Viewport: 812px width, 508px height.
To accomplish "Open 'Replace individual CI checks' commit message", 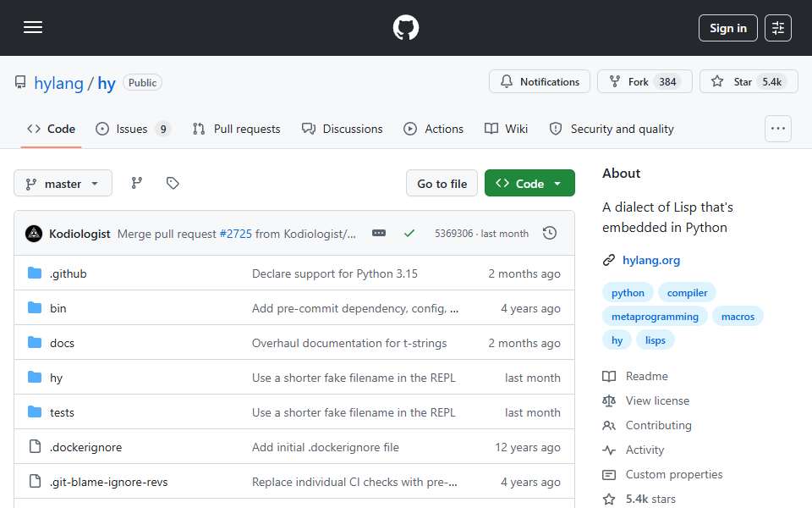I will click(354, 482).
